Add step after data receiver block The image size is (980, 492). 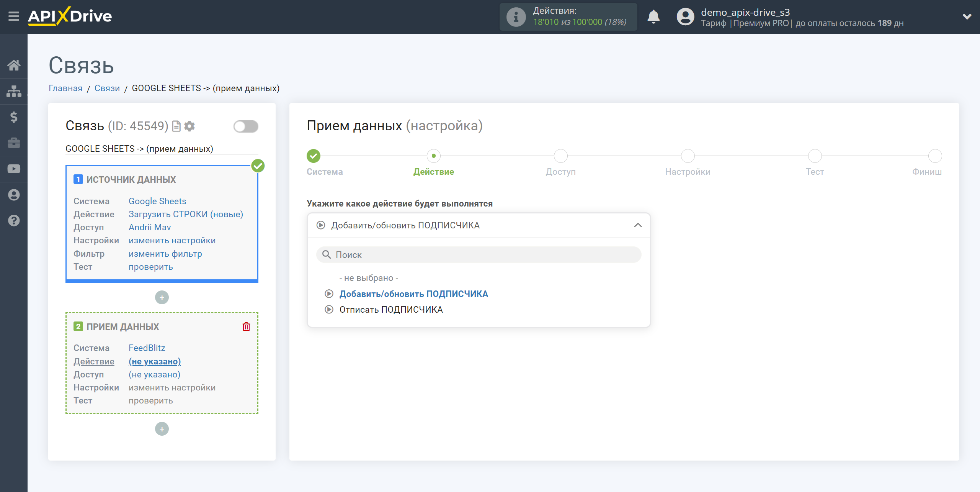162,429
